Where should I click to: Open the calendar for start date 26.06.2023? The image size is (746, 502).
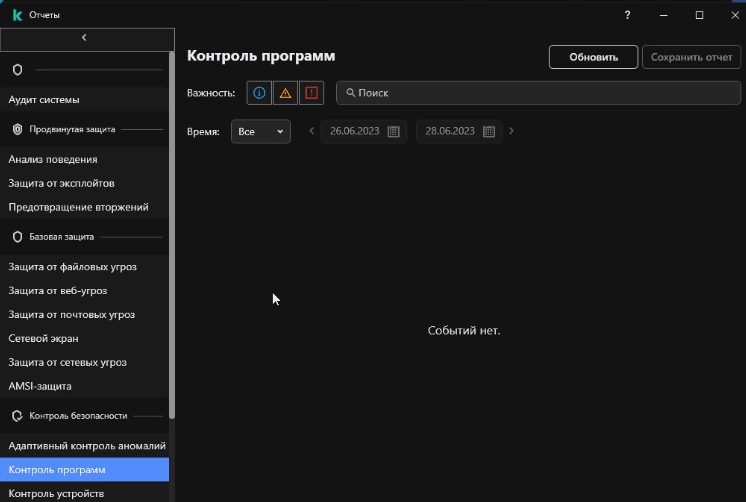coord(393,131)
